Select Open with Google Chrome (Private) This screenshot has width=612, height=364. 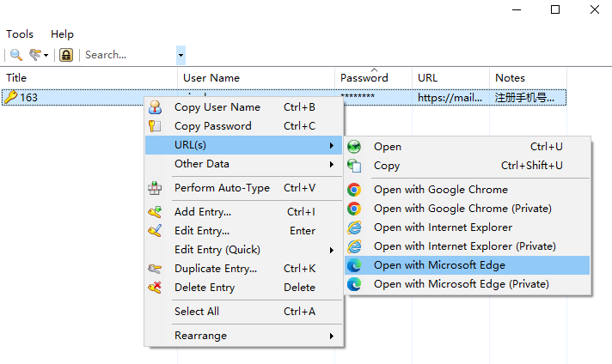pyautogui.click(x=462, y=209)
